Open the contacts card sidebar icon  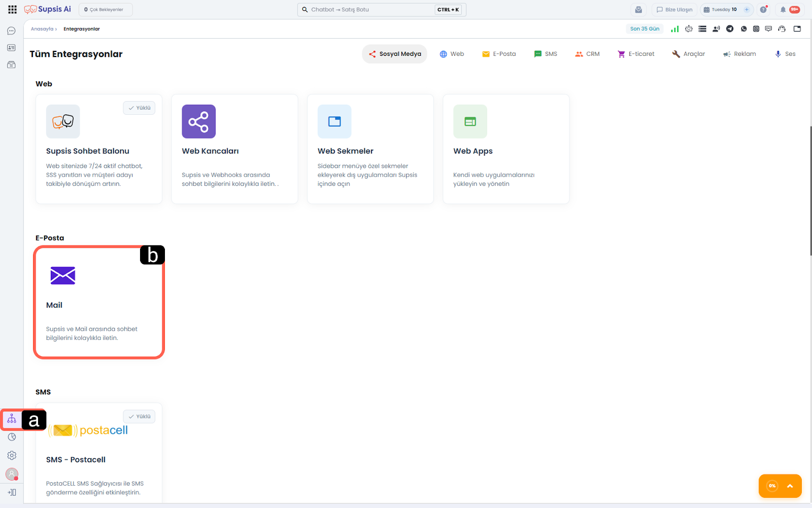click(x=11, y=48)
